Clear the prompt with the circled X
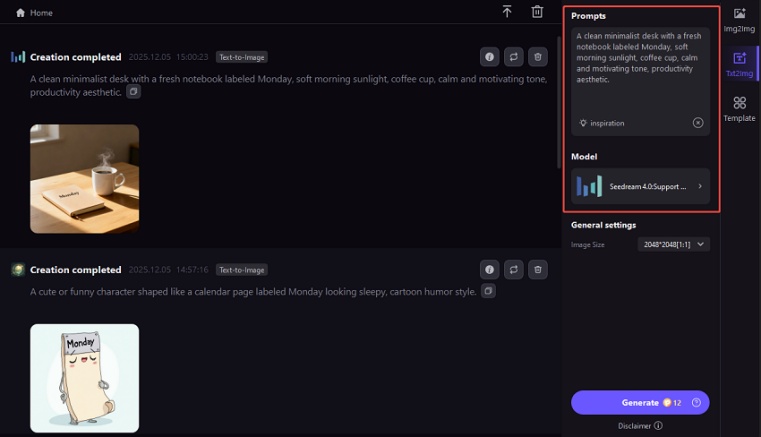The height and width of the screenshot is (437, 761). [x=698, y=123]
